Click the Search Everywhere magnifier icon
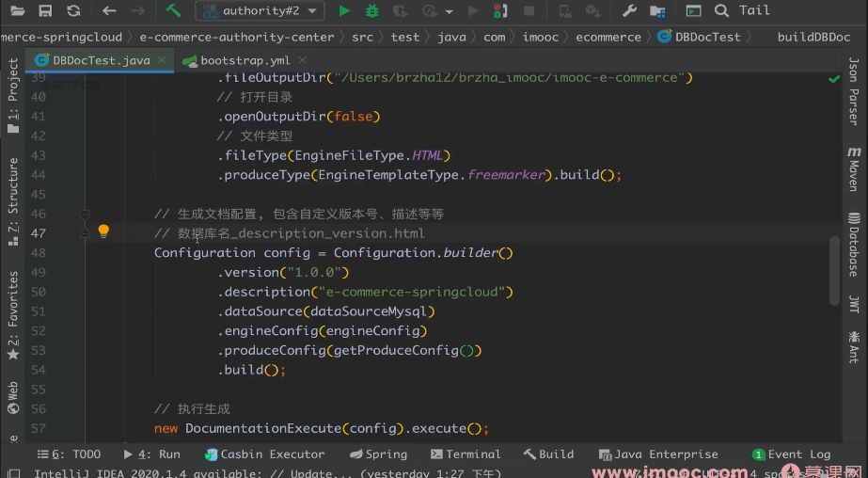Image resolution: width=868 pixels, height=478 pixels. click(721, 11)
